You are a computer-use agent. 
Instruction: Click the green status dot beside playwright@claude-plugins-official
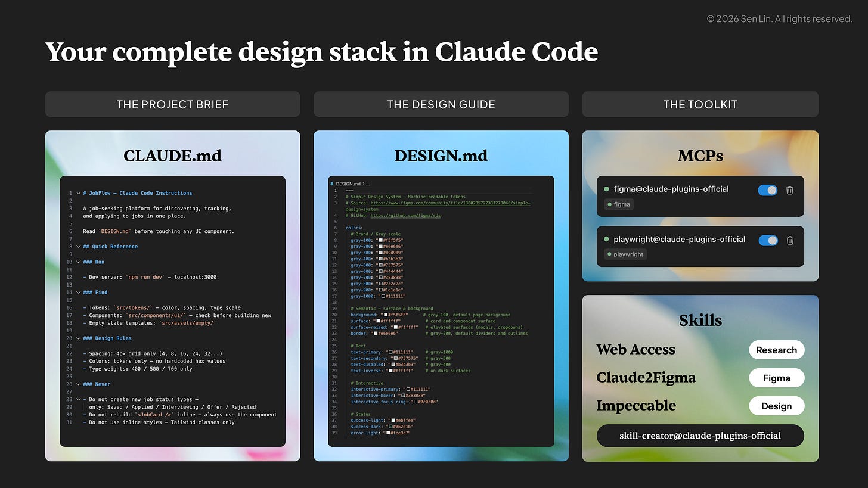coord(607,239)
